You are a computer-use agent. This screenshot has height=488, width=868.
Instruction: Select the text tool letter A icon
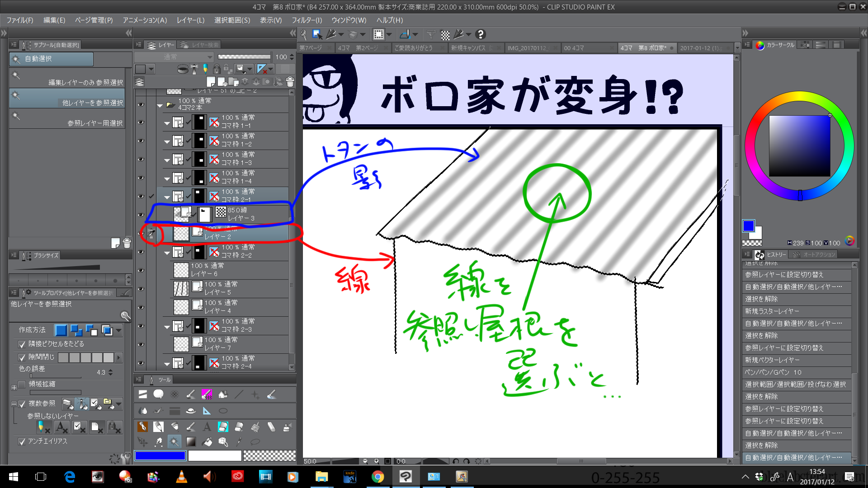(207, 427)
